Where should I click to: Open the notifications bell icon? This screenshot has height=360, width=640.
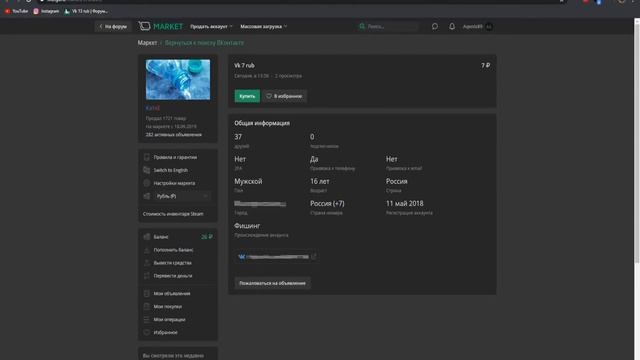click(x=452, y=26)
